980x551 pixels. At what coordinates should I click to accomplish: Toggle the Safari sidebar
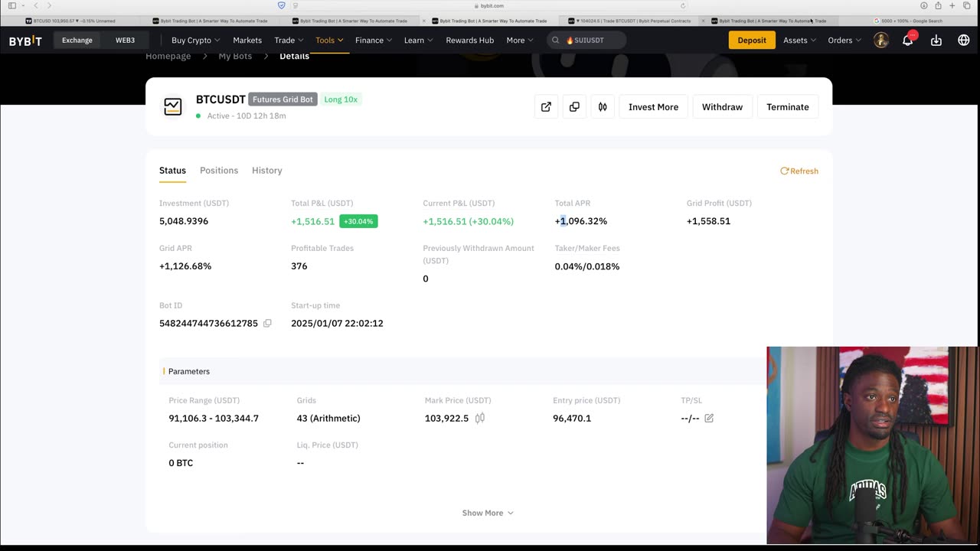[x=12, y=5]
